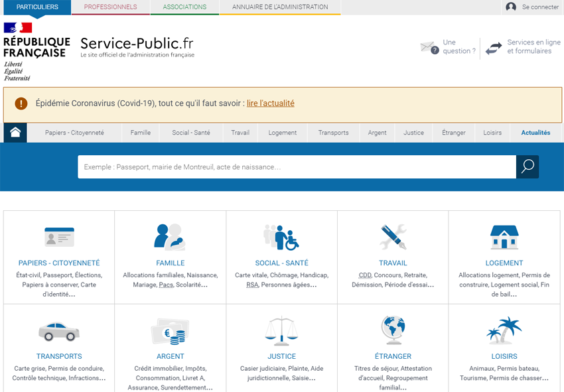Click the Se connecter link
564x392 pixels.
[540, 7]
